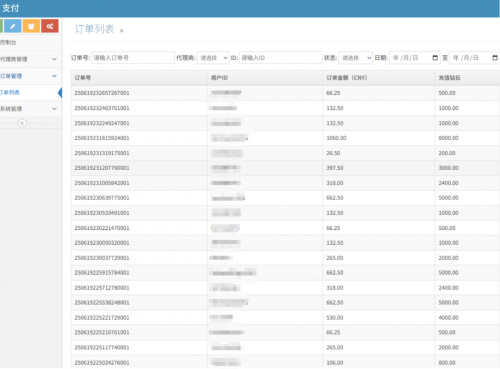Open the start date calendar picker icon

pyautogui.click(x=435, y=58)
